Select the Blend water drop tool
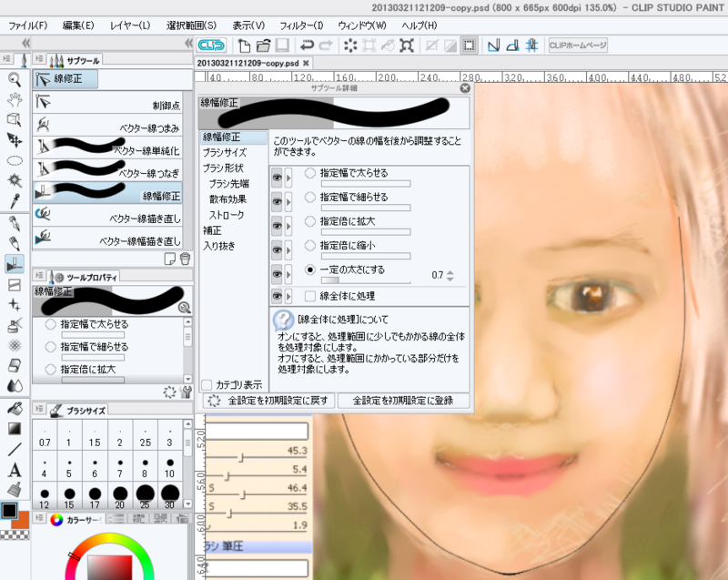Image resolution: width=728 pixels, height=580 pixels. coord(15,385)
